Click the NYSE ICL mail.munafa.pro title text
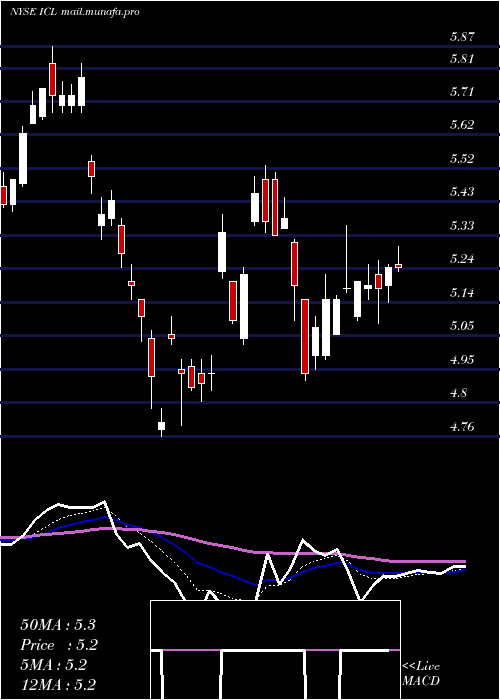This screenshot has height=700, width=500. tap(75, 12)
